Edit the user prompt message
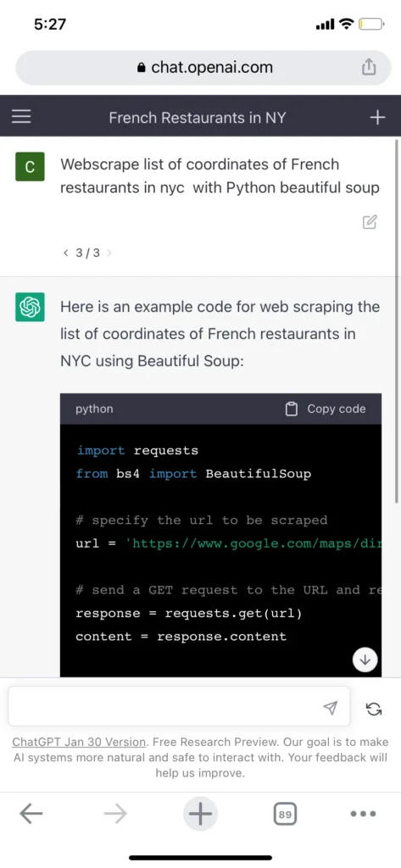 click(370, 222)
